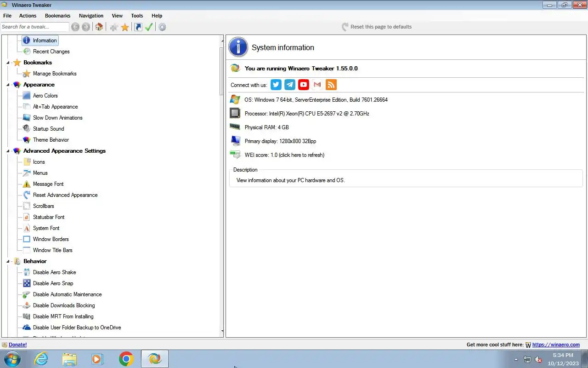Open the Tools menu
588x368 pixels.
coord(137,16)
